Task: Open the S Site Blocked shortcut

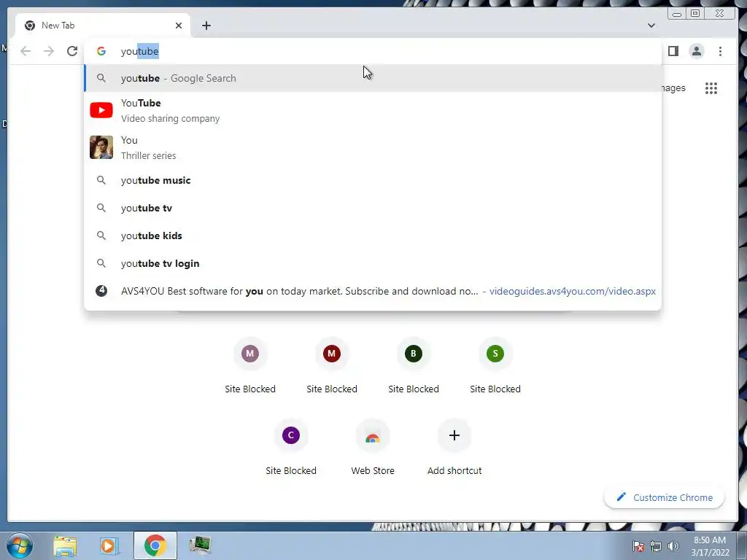Action: pyautogui.click(x=495, y=367)
